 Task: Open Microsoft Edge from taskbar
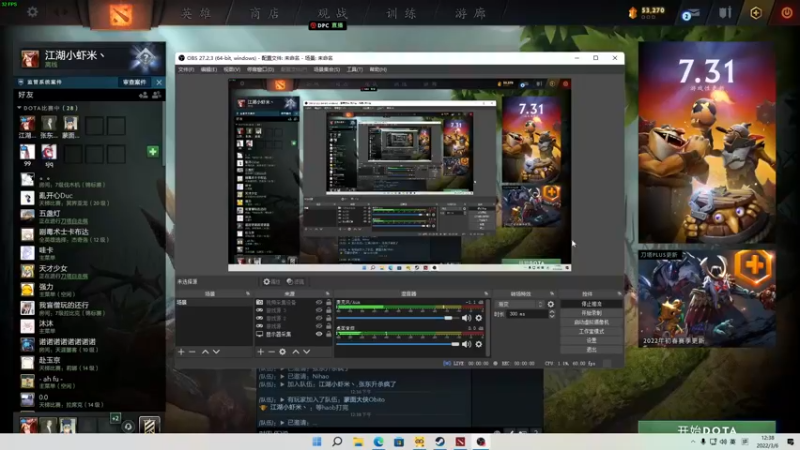tap(378, 442)
